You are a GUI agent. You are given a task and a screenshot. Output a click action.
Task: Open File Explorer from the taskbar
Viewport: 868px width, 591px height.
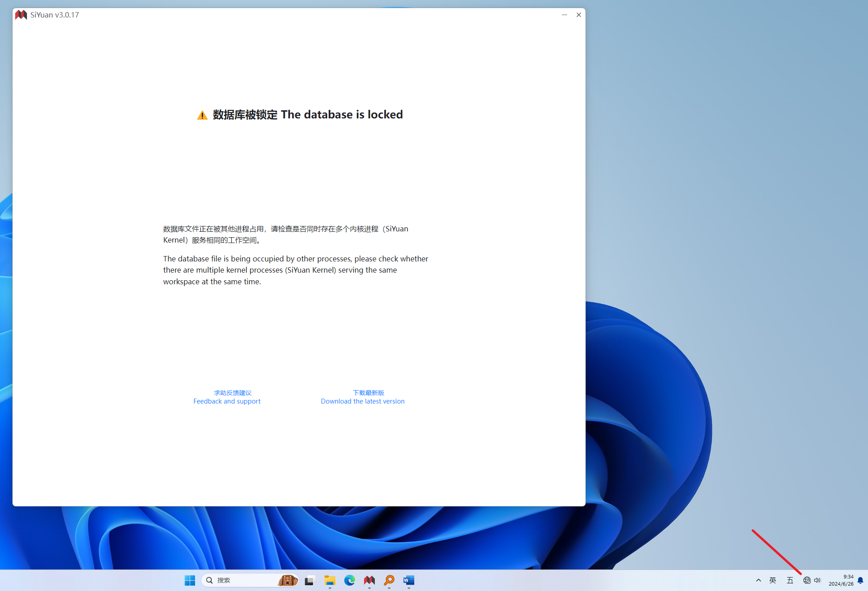pyautogui.click(x=330, y=580)
